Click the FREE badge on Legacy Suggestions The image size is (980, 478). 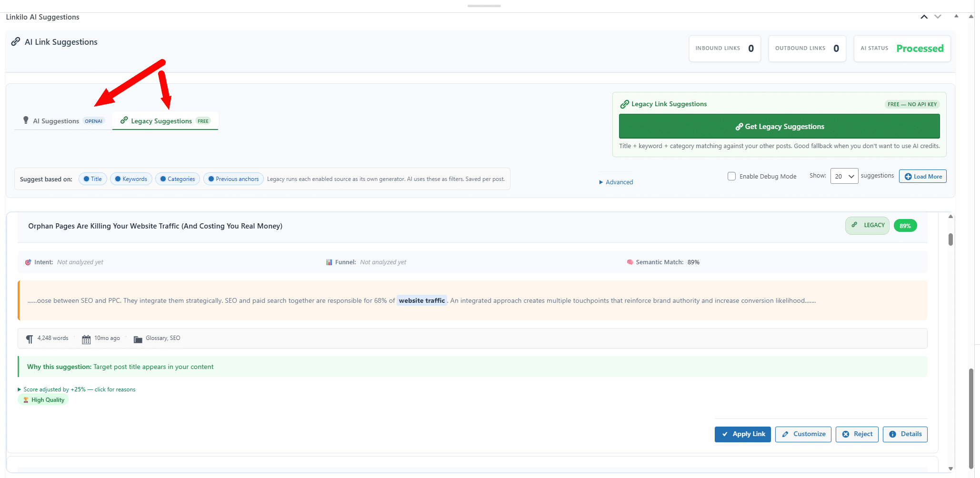tap(203, 121)
